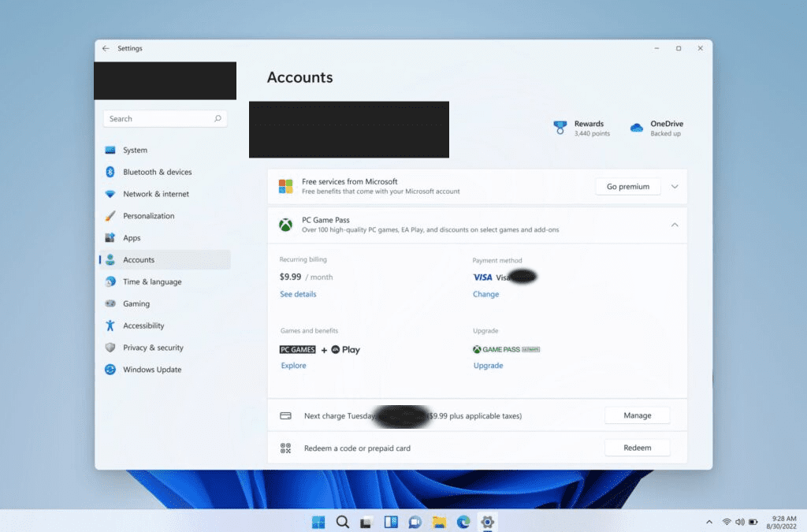Click the back arrow in Settings title bar

pyautogui.click(x=106, y=48)
